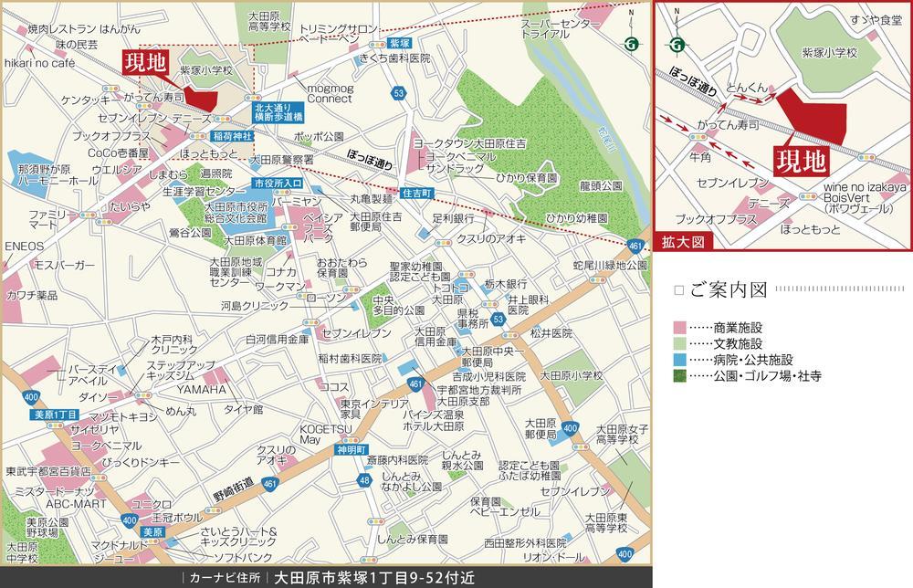Click the 現地 label in the enlarged map
913x588 pixels.
(x=802, y=162)
